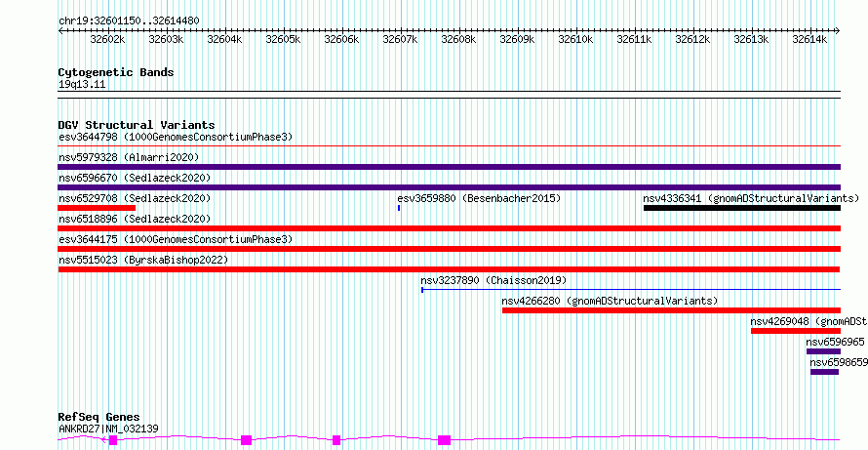Click the 32611k ruler position

(x=635, y=39)
